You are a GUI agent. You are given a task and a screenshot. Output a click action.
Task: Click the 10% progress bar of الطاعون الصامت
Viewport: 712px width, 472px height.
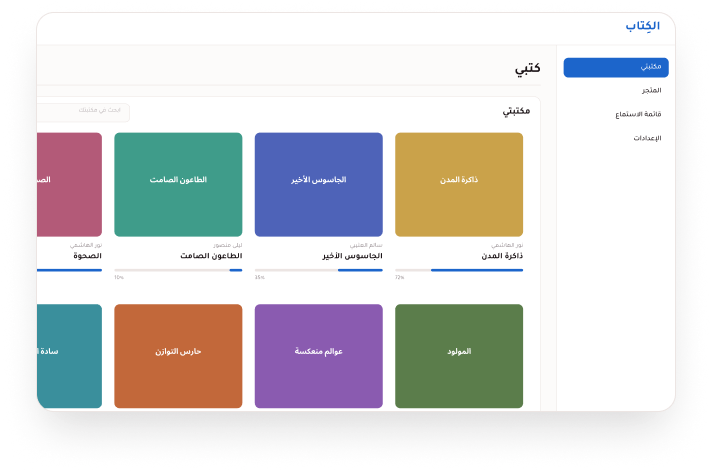178,270
